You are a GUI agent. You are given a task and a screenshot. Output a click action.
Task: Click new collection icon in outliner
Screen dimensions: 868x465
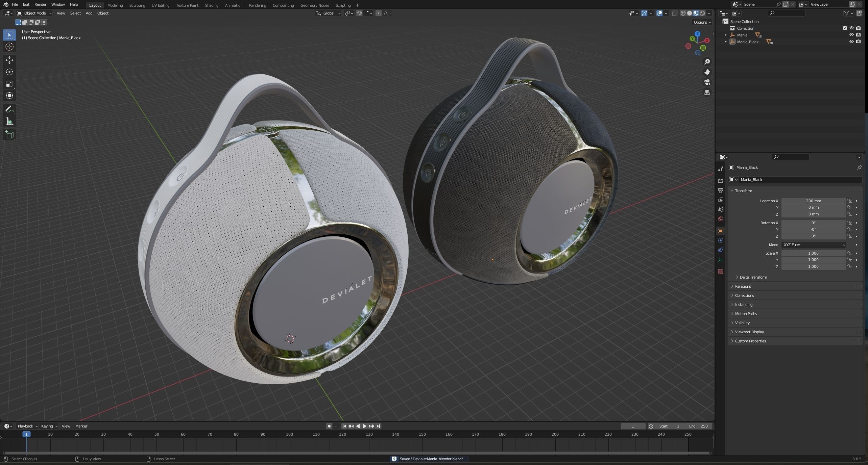tap(859, 13)
